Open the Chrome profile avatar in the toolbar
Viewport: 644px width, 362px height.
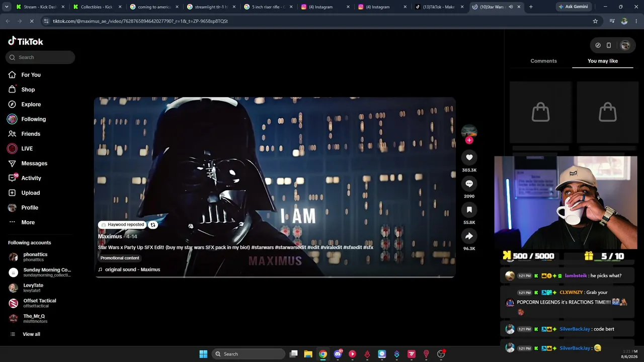[624, 21]
